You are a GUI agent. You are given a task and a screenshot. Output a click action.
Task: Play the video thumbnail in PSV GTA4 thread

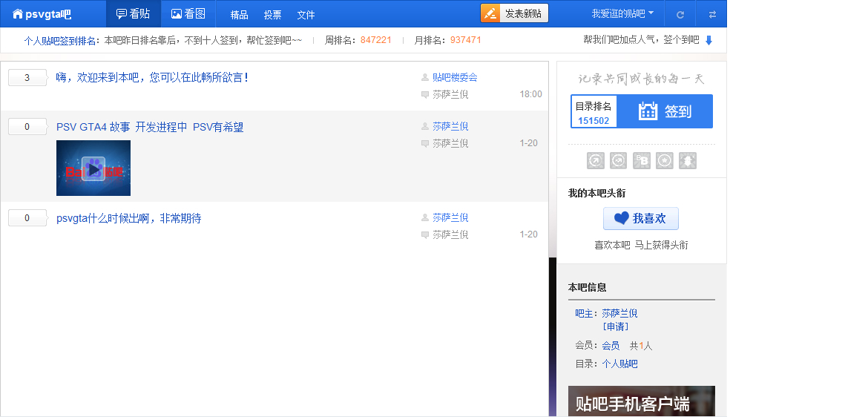tap(93, 168)
